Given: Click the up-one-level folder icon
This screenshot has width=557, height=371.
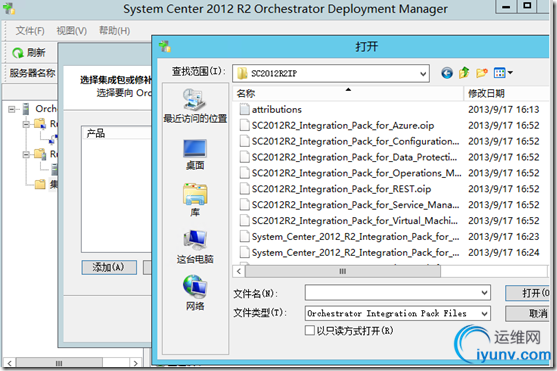Looking at the screenshot, I should pyautogui.click(x=464, y=72).
